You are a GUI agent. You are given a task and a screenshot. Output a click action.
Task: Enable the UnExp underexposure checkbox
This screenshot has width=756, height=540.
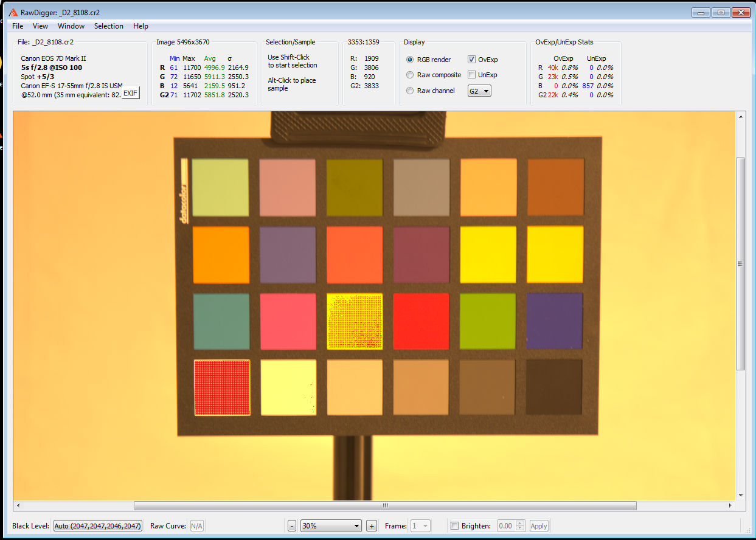[x=472, y=75]
